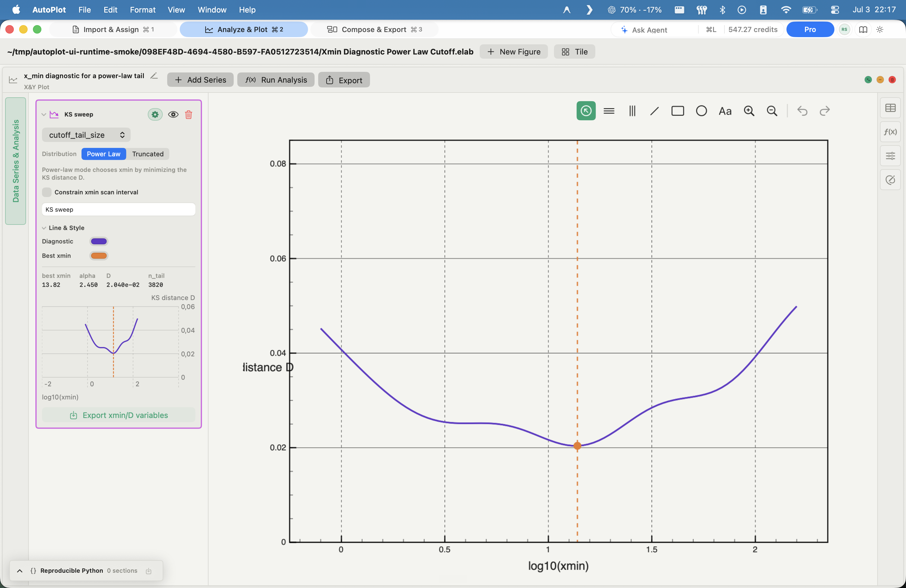Open the Window menu
This screenshot has width=906, height=588.
(212, 10)
